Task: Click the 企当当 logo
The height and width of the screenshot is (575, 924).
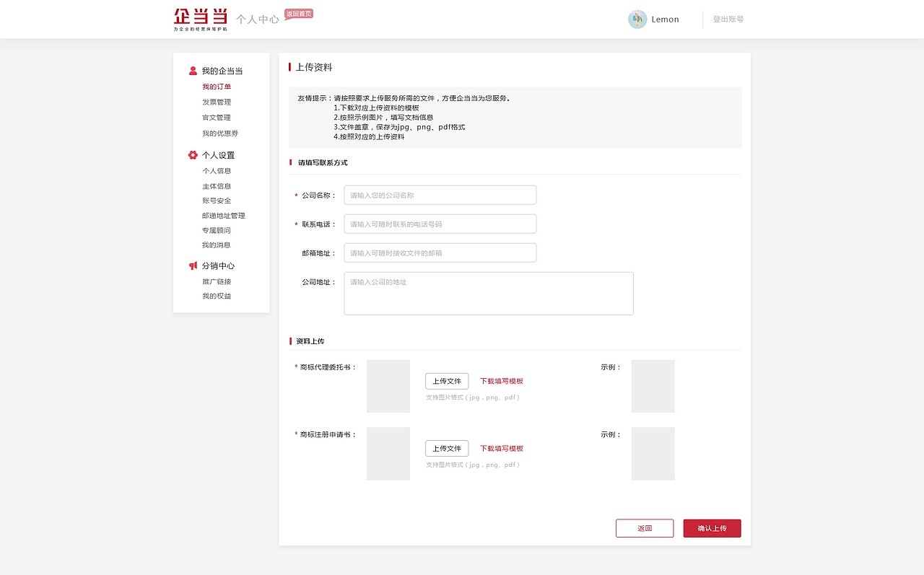Action: pos(201,19)
